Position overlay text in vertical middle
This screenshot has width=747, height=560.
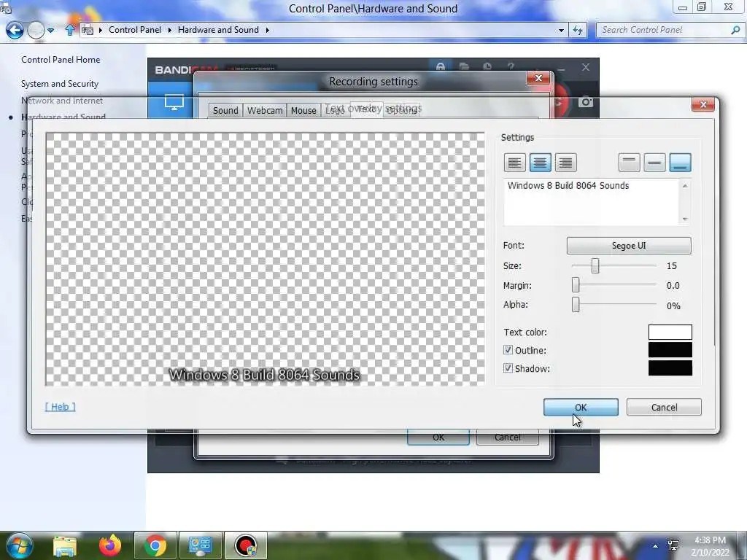(x=654, y=163)
